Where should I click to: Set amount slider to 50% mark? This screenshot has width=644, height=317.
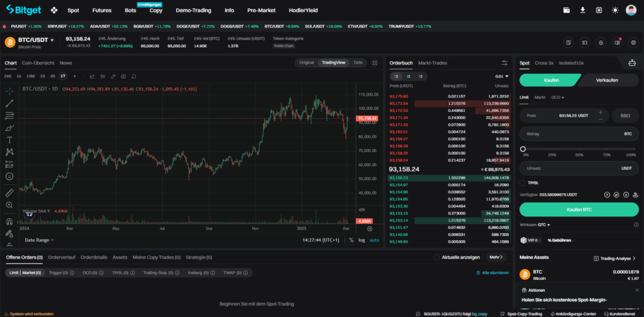pos(579,149)
